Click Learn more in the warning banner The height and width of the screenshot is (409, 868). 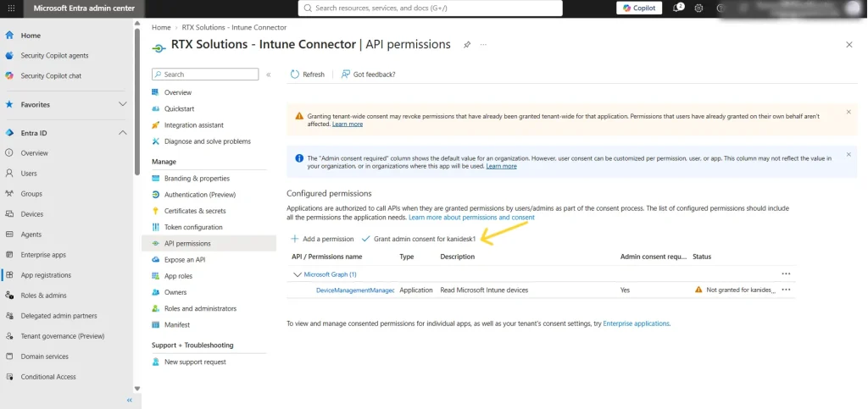(x=348, y=124)
